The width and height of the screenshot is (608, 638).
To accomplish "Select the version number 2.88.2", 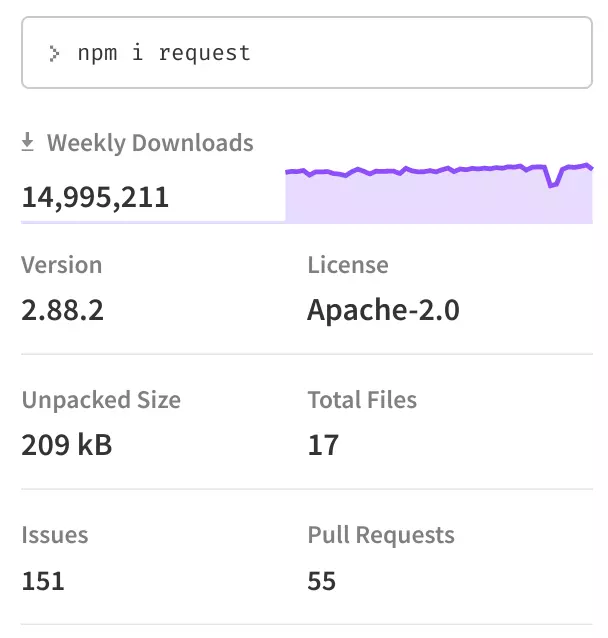I will [x=63, y=311].
